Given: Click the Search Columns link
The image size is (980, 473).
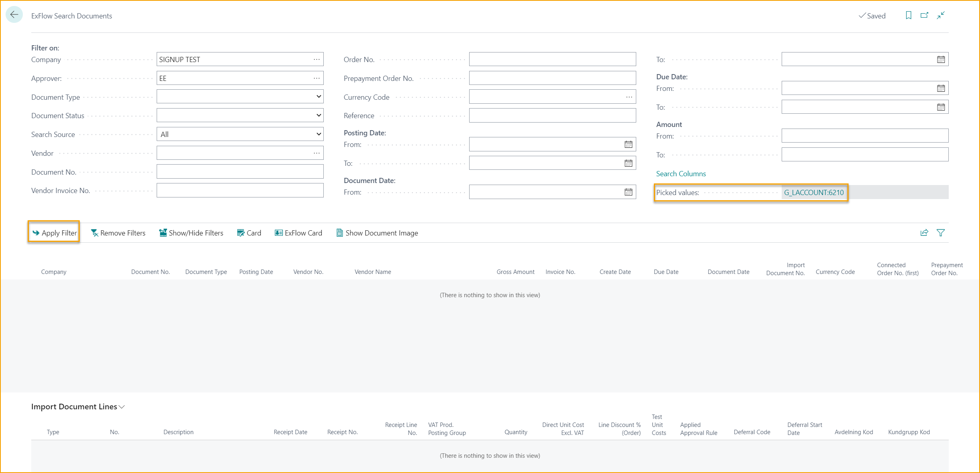Looking at the screenshot, I should click(681, 173).
